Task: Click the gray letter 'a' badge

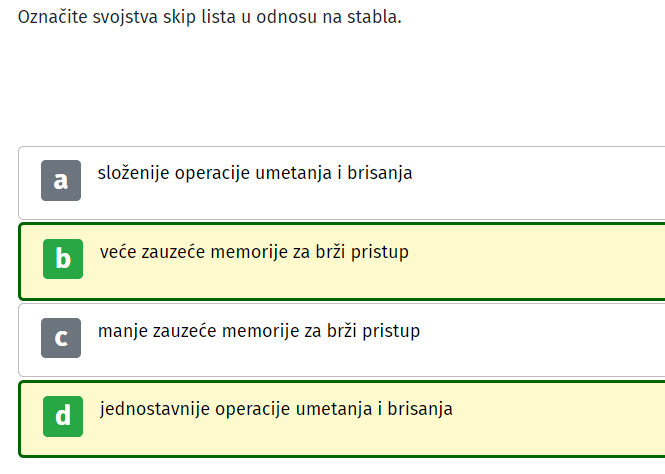Action: point(61,180)
